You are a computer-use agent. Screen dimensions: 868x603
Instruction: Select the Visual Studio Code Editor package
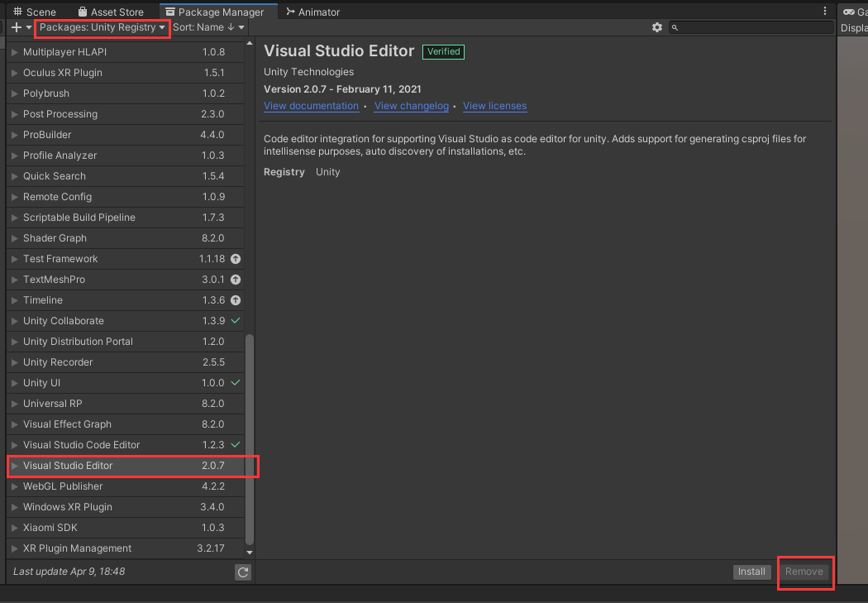tap(125, 445)
